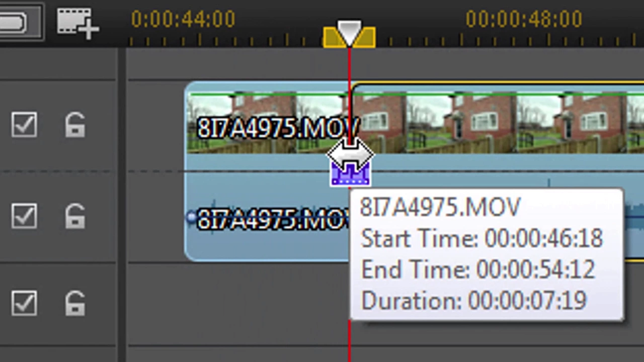Click the add additional tracks icon
This screenshot has width=644, height=362.
pyautogui.click(x=77, y=23)
